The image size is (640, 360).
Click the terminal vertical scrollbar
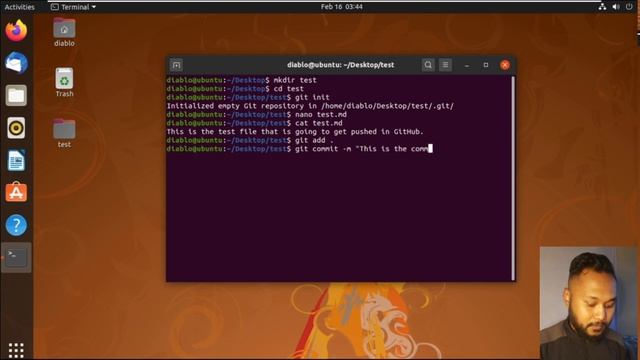pos(513,178)
